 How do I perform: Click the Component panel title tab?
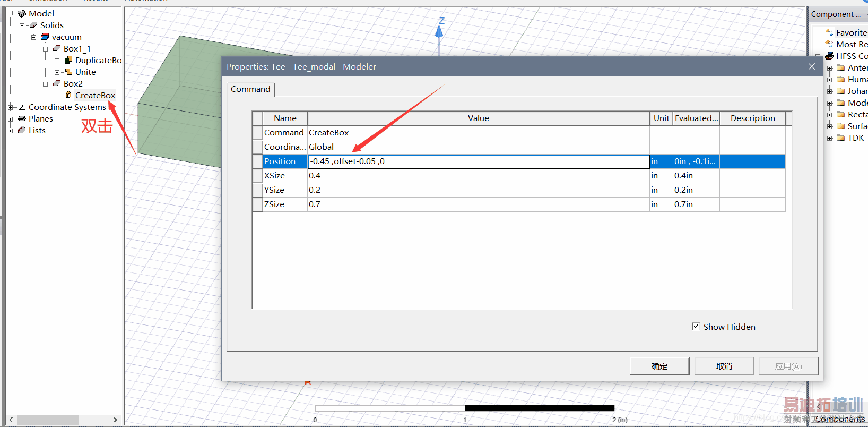pos(836,14)
